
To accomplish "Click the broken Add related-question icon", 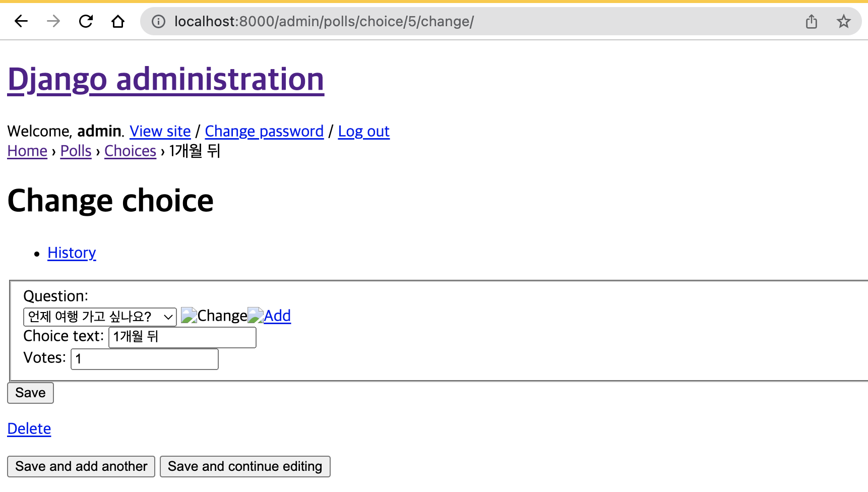I will (256, 316).
